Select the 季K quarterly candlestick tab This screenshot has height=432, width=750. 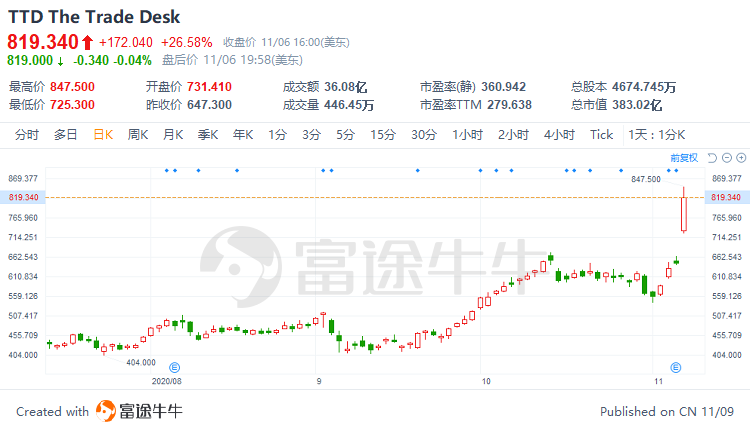[x=208, y=135]
